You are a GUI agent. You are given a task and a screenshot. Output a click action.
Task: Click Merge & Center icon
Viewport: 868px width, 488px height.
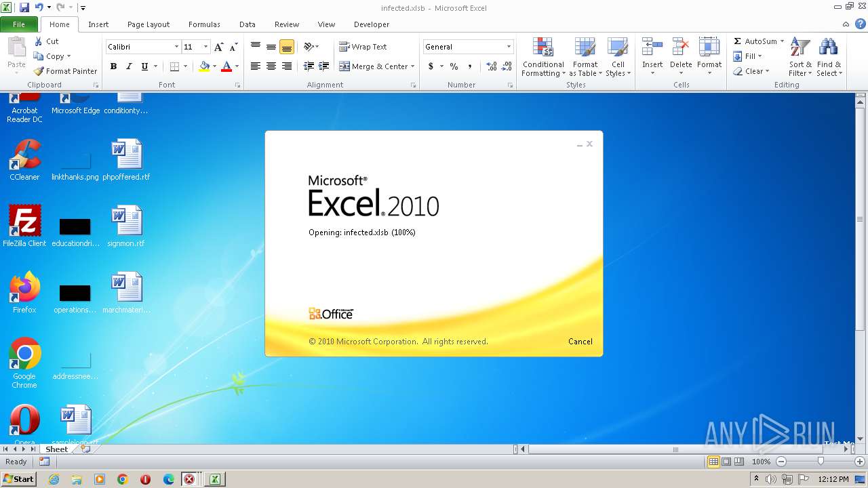coord(344,66)
